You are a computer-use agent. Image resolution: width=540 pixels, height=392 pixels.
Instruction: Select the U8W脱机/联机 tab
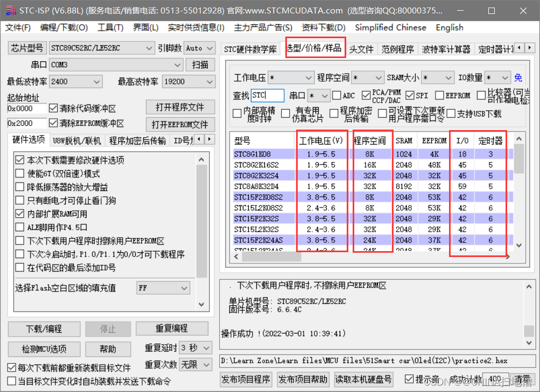tap(77, 140)
